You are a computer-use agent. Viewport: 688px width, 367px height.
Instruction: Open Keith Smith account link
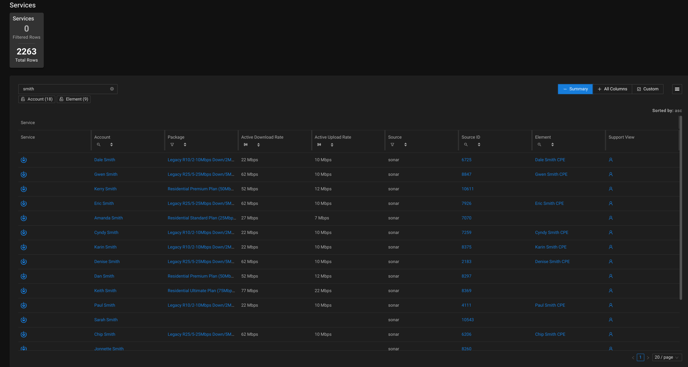pos(105,291)
